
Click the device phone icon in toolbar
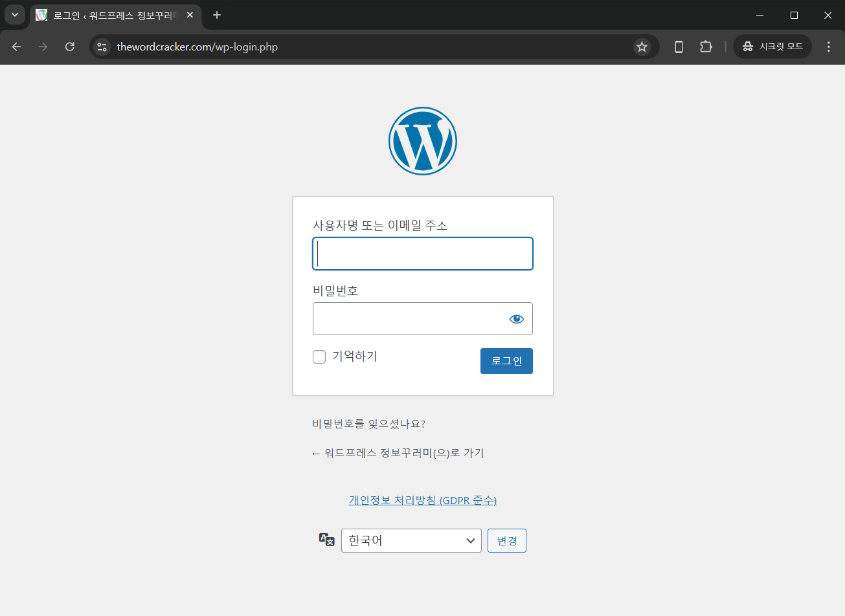(x=679, y=47)
